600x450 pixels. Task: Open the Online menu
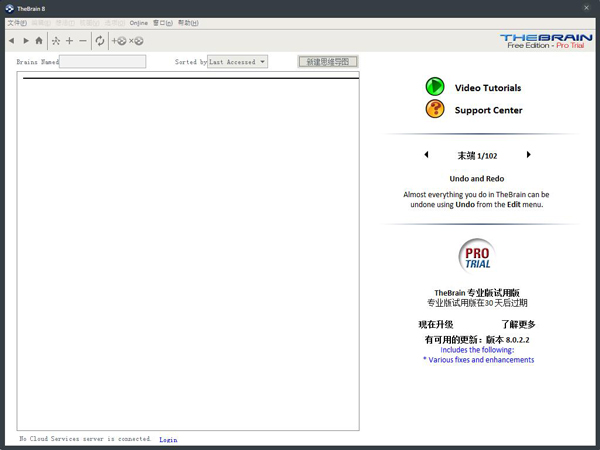139,23
